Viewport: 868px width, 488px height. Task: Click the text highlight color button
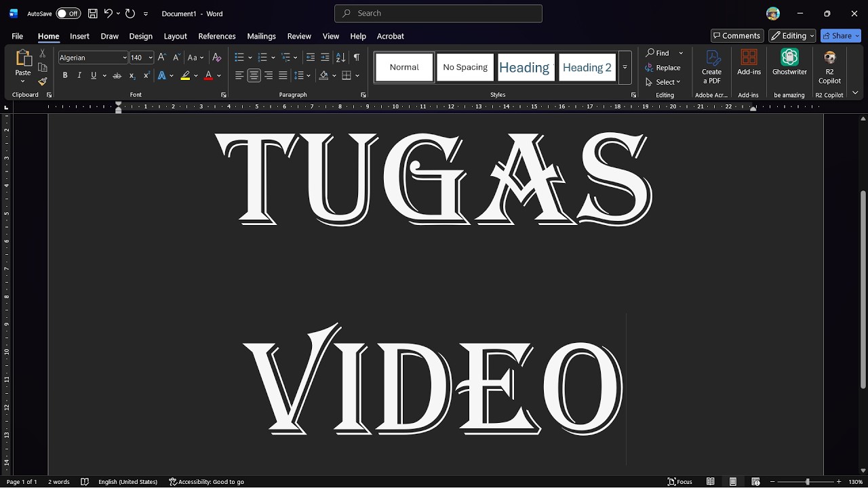tap(185, 75)
